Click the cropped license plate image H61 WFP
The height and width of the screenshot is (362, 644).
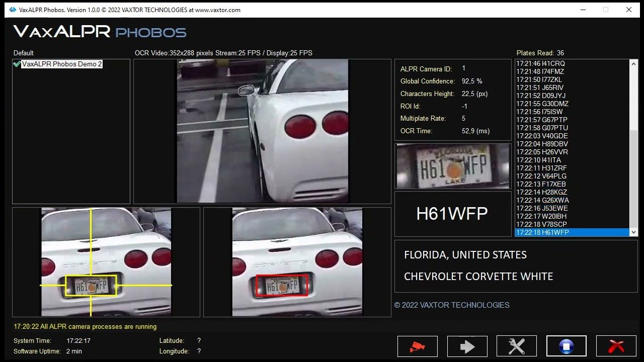[453, 166]
